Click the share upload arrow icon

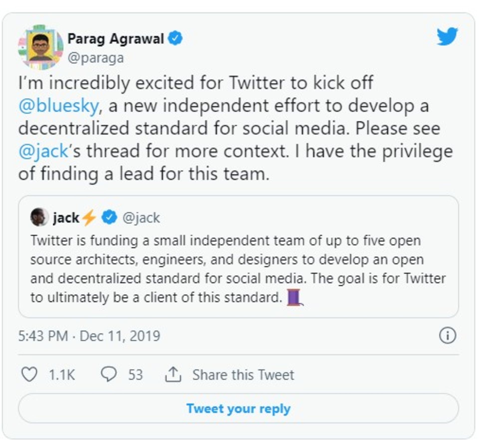173,374
